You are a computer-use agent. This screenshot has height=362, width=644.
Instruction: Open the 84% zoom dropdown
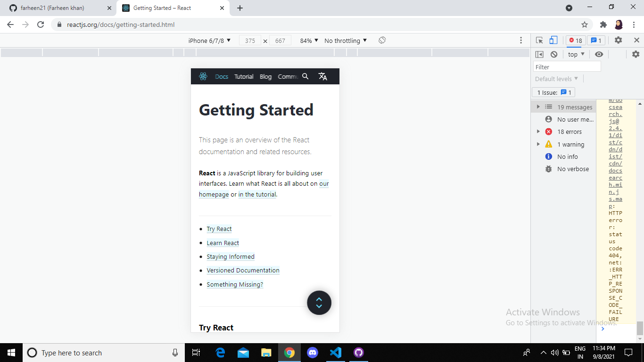click(309, 41)
